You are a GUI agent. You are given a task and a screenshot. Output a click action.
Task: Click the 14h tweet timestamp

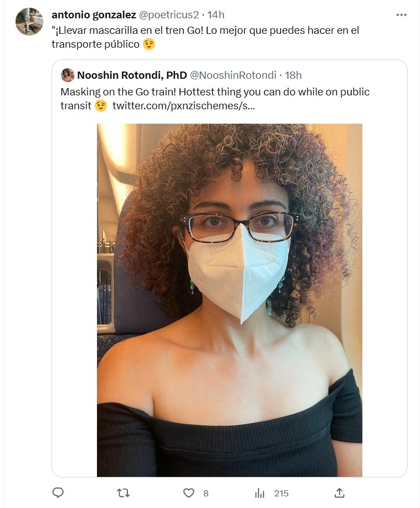click(x=216, y=14)
